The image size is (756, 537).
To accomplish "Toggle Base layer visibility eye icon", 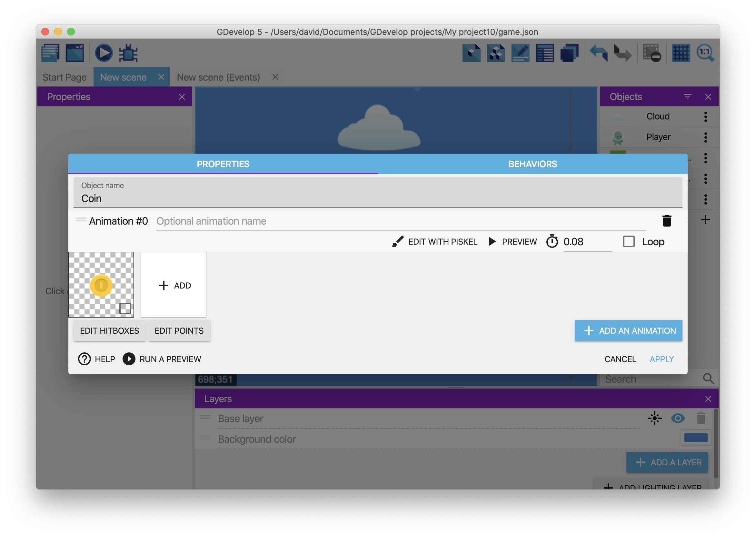I will [x=677, y=419].
